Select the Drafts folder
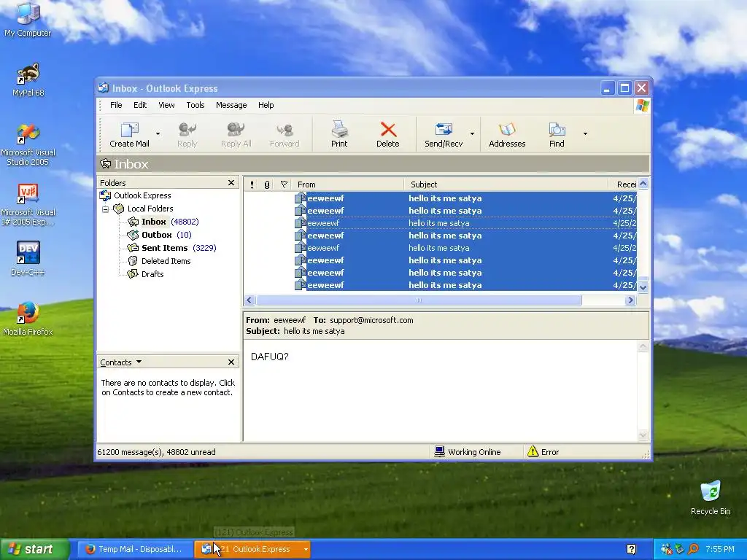 pos(152,274)
